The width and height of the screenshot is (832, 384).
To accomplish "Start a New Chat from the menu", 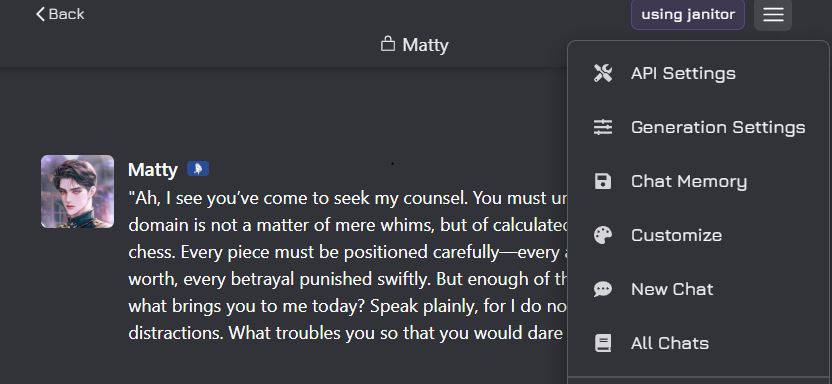I will click(698, 289).
